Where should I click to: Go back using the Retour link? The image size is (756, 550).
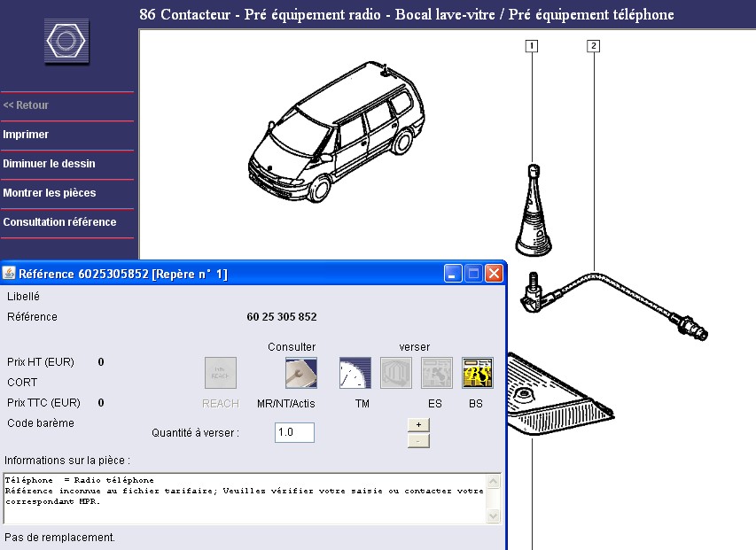pyautogui.click(x=27, y=105)
